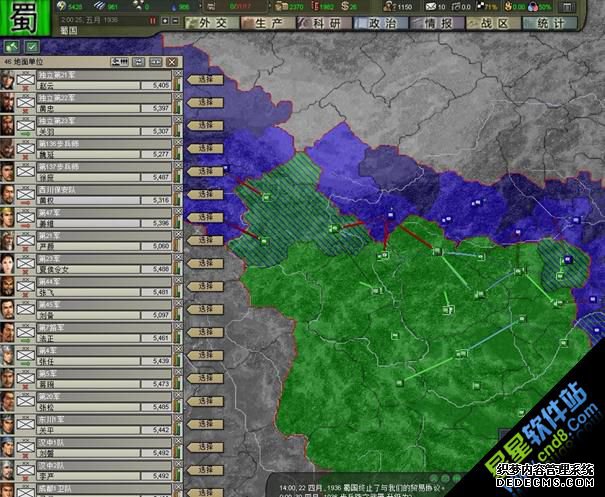Click small crossed-box icon in 法正 row
This screenshot has width=605, height=497.
point(178,326)
